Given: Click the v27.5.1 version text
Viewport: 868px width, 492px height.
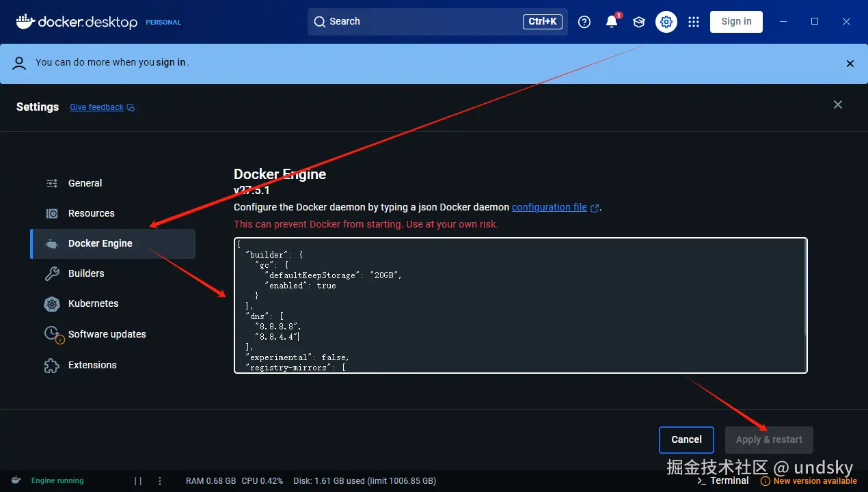Looking at the screenshot, I should click(x=252, y=191).
